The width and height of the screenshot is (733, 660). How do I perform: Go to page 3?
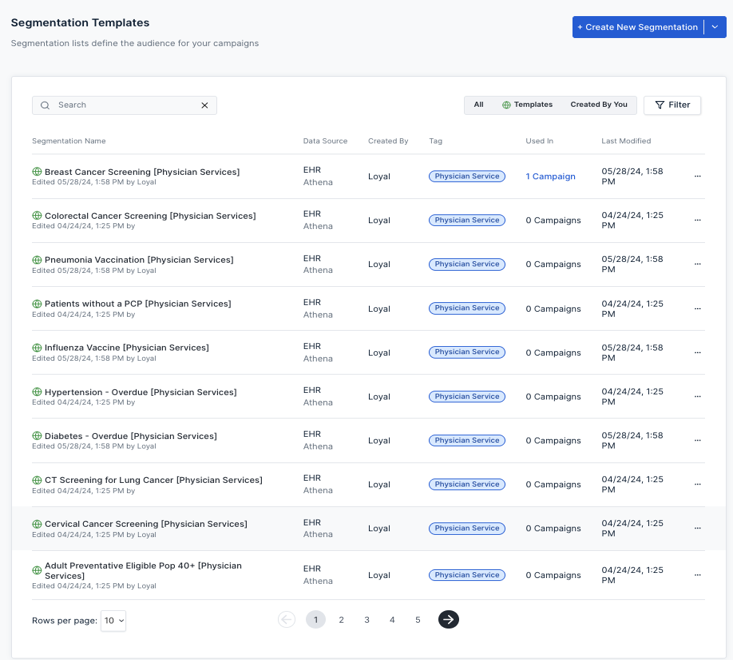click(367, 620)
